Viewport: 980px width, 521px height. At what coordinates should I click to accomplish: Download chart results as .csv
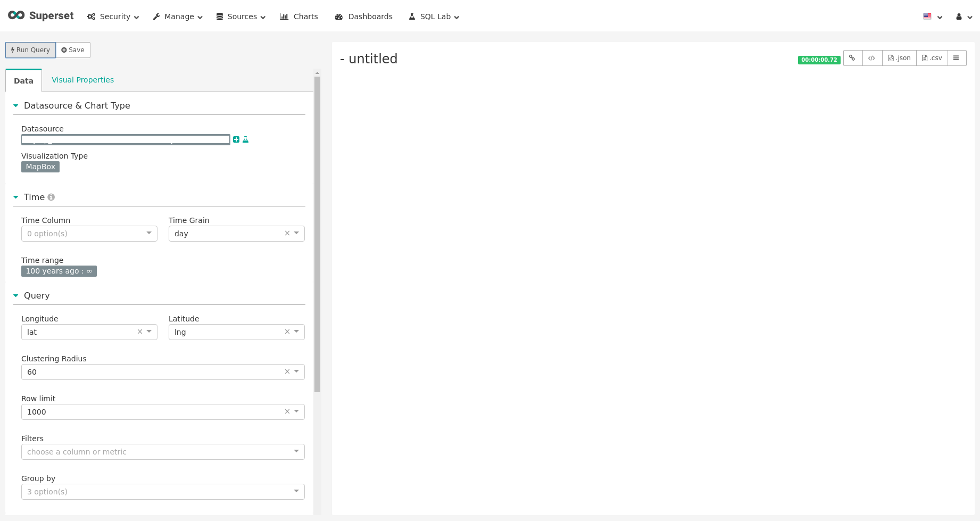point(932,57)
